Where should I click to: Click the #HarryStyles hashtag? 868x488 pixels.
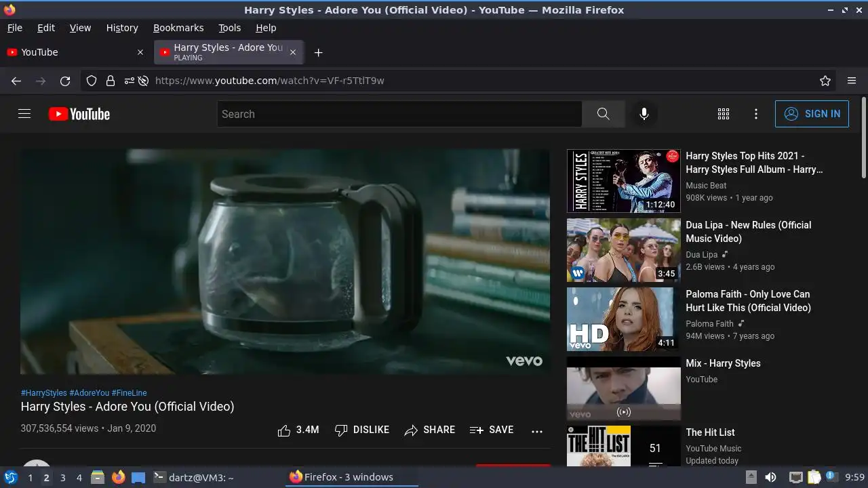click(44, 393)
